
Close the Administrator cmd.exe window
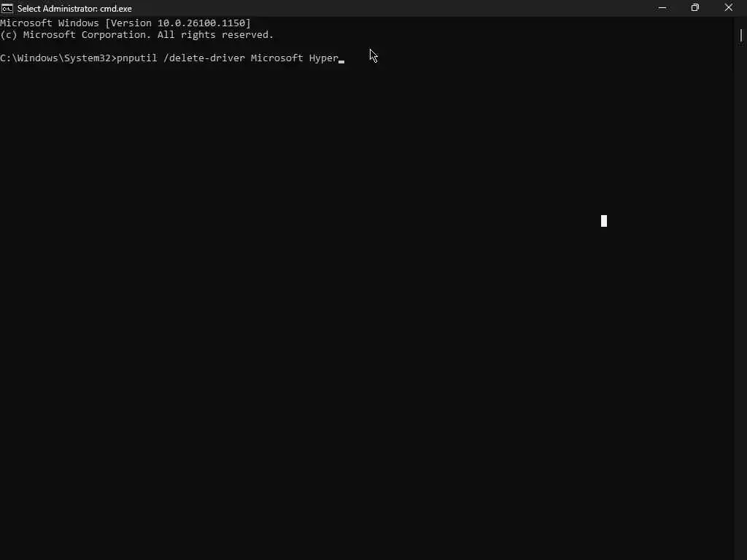pos(729,8)
